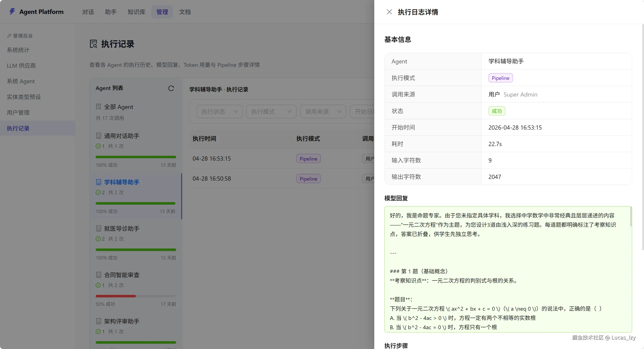Image resolution: width=644 pixels, height=349 pixels.
Task: Select 全部 Agent in the list
Action: (x=136, y=112)
